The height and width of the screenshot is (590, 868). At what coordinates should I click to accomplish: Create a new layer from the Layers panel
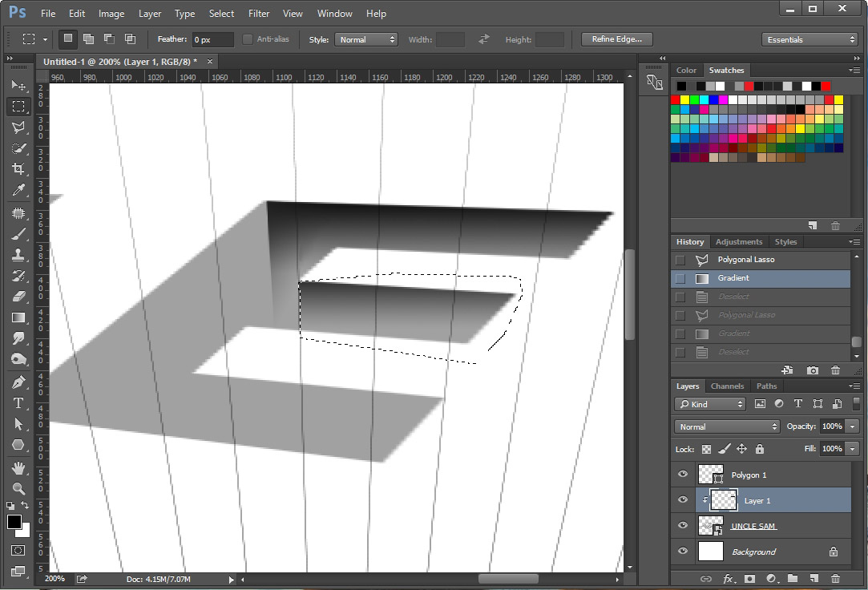(812, 579)
